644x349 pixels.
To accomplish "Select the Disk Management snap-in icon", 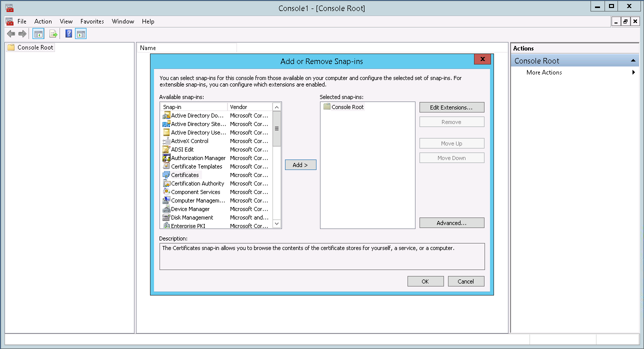I will (x=166, y=217).
